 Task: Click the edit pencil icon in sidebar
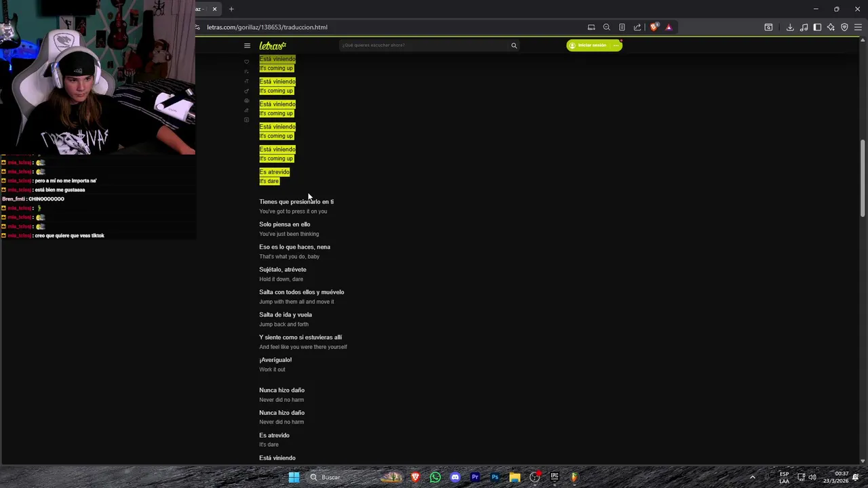point(247,110)
